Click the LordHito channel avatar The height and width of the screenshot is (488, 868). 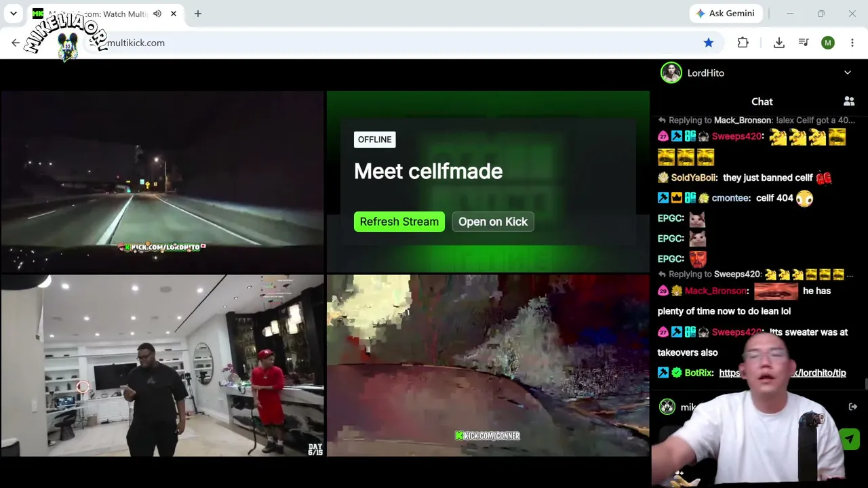(x=671, y=73)
